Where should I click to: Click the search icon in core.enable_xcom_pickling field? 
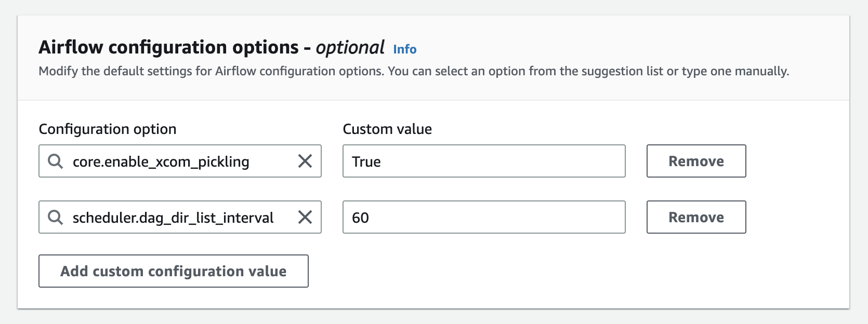pyautogui.click(x=55, y=161)
